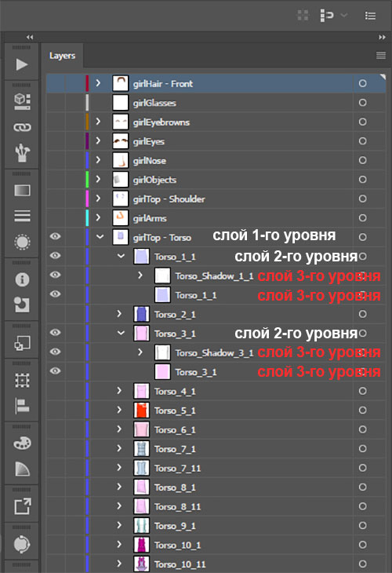Open the align-to dropdown arrow in top bar
This screenshot has height=573, width=392.
(344, 16)
